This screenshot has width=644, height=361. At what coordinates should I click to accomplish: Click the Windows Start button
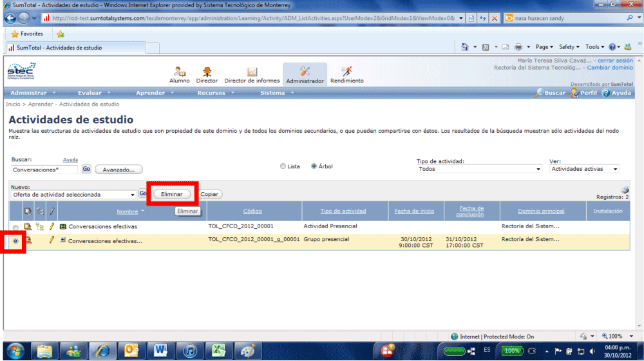point(15,351)
